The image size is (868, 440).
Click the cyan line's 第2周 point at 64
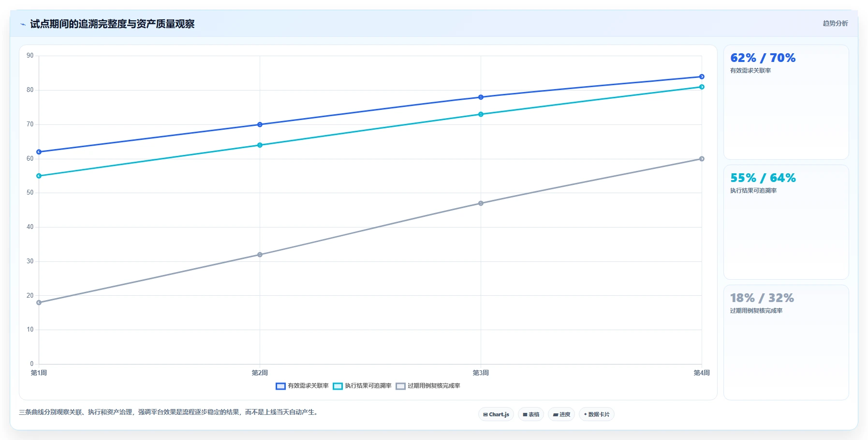(260, 145)
